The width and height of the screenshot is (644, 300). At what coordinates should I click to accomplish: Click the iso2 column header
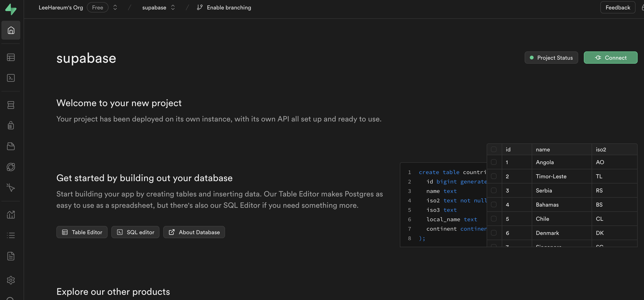[x=614, y=150]
